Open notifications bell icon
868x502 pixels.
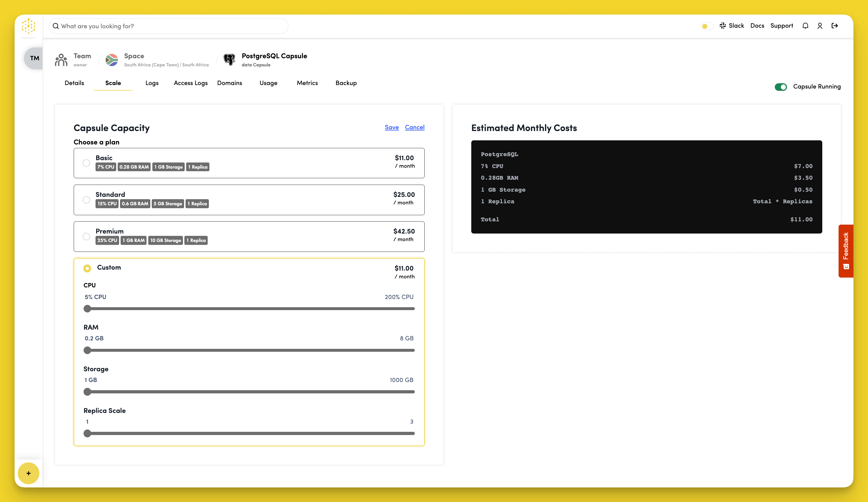(x=805, y=26)
